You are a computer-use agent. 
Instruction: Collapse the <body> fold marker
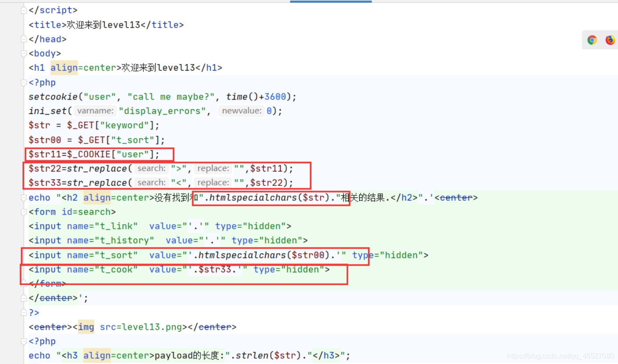coord(24,54)
